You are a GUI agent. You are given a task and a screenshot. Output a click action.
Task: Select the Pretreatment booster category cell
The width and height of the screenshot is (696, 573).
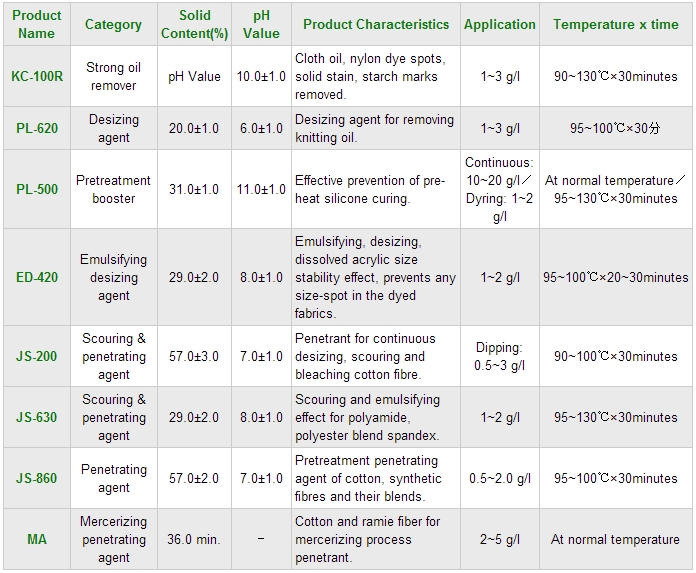113,189
